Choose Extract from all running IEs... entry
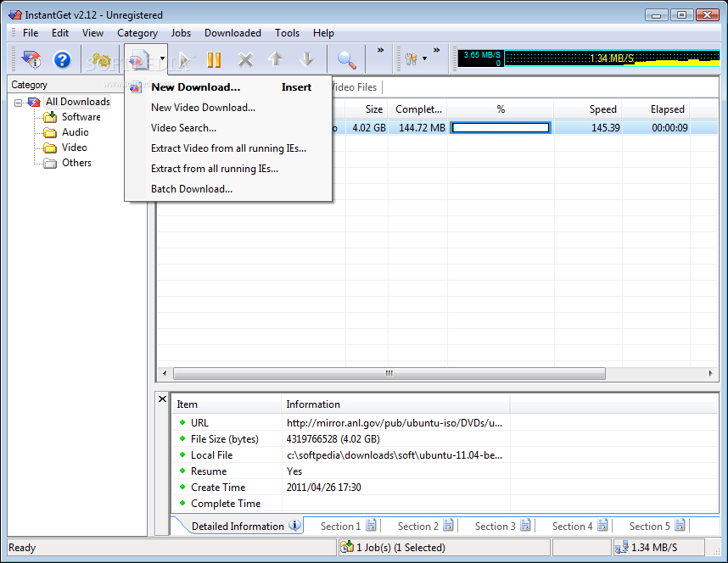 (228, 169)
